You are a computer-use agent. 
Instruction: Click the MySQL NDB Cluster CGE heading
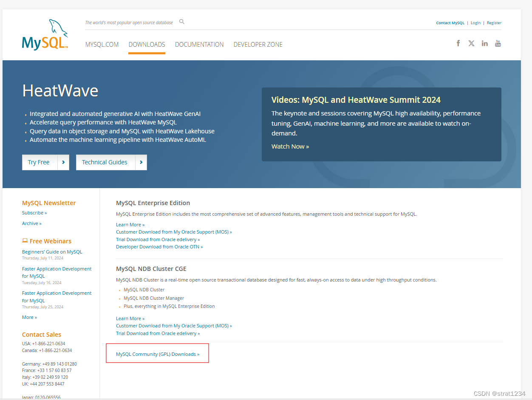151,269
